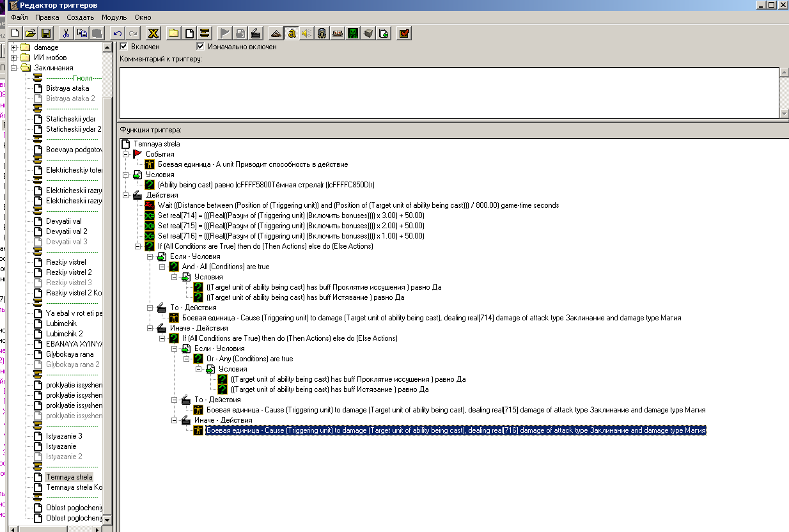Click comment box scrollbar up arrow

coord(784,72)
